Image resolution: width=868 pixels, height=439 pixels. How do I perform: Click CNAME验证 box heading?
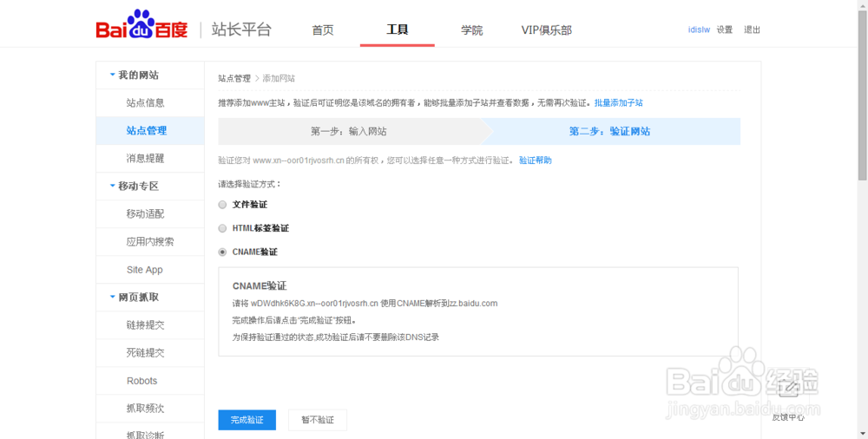(x=260, y=286)
